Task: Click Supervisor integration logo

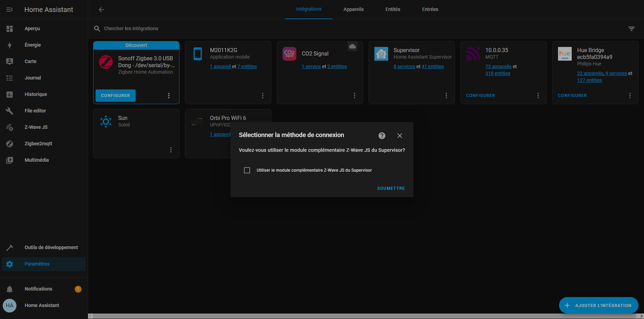Action: click(381, 54)
